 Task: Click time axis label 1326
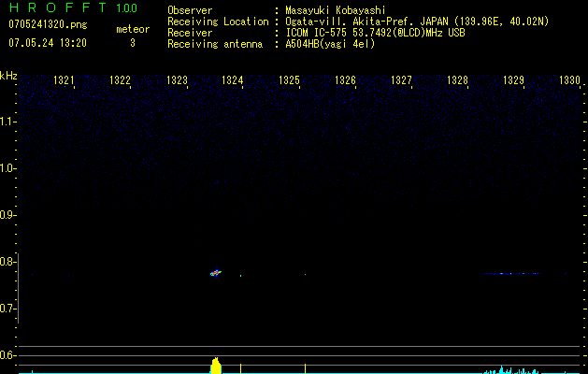click(x=345, y=80)
